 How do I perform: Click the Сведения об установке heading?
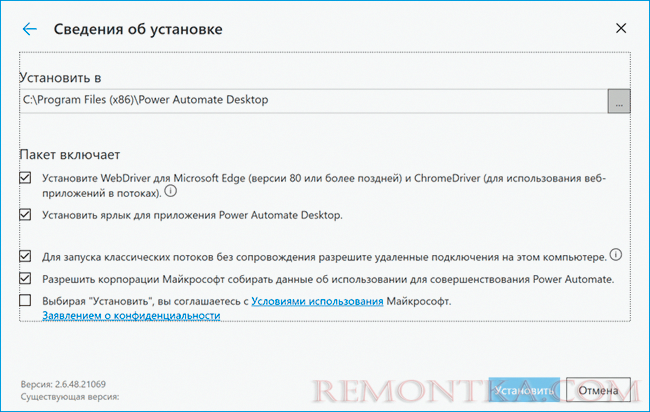pyautogui.click(x=138, y=29)
